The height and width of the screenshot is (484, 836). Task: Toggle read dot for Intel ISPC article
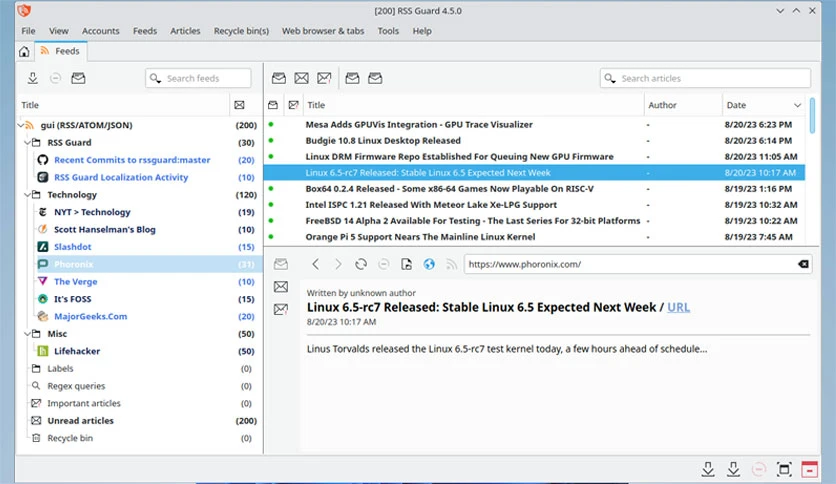pyautogui.click(x=271, y=204)
